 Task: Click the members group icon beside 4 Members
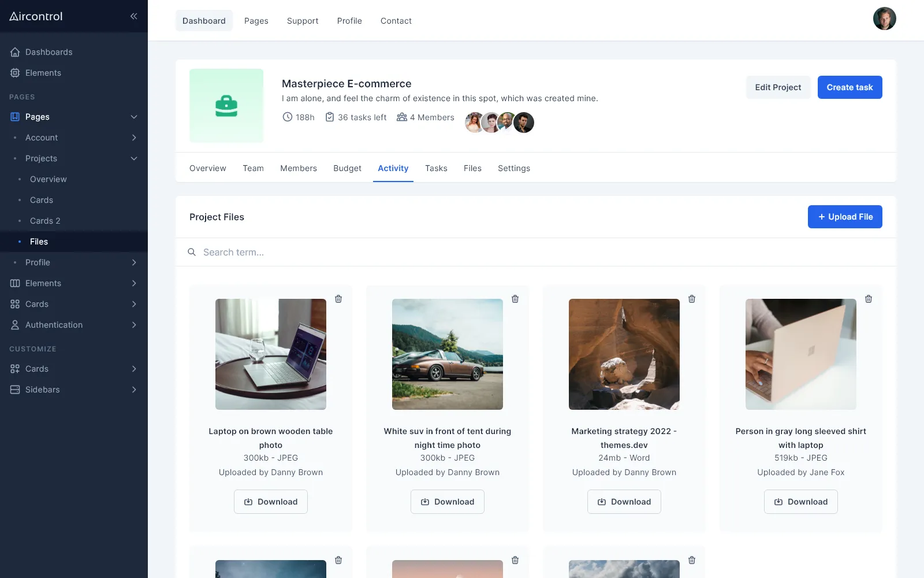point(402,117)
